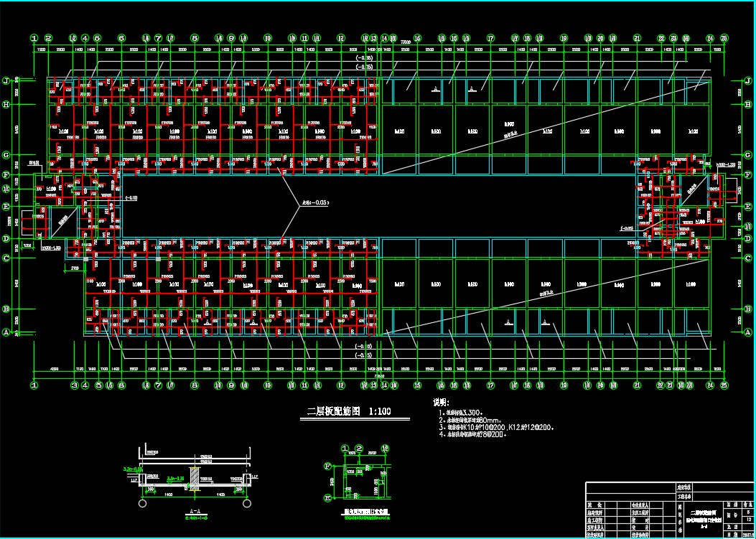The height and width of the screenshot is (539, 756).
Task: Click axis bubble J on the left side
Action: [x=6, y=80]
